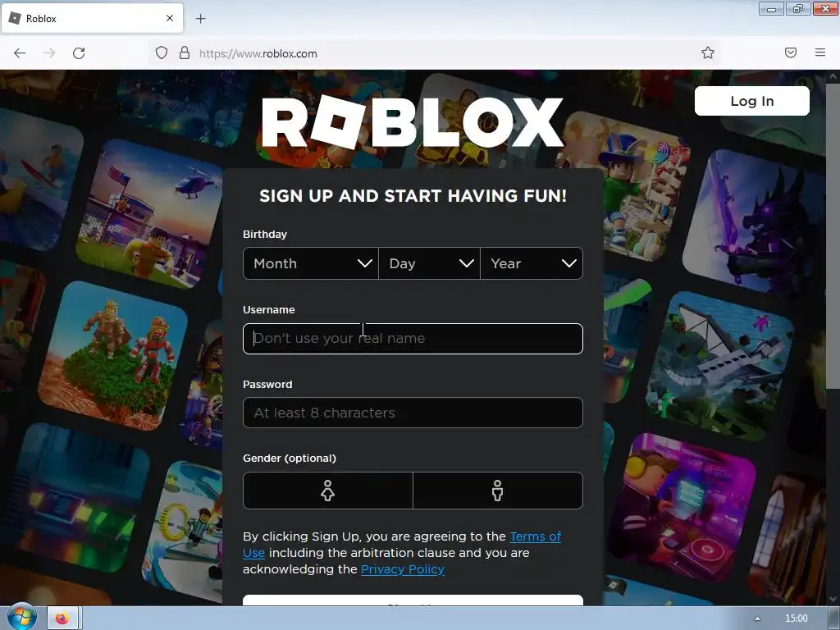The width and height of the screenshot is (840, 630).
Task: Open the Firefox hamburger menu
Action: click(820, 52)
